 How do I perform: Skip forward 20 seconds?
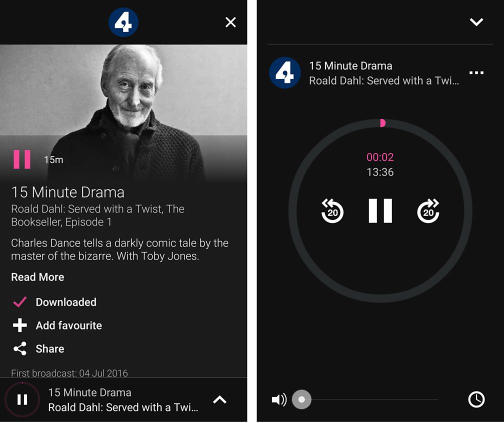(428, 211)
